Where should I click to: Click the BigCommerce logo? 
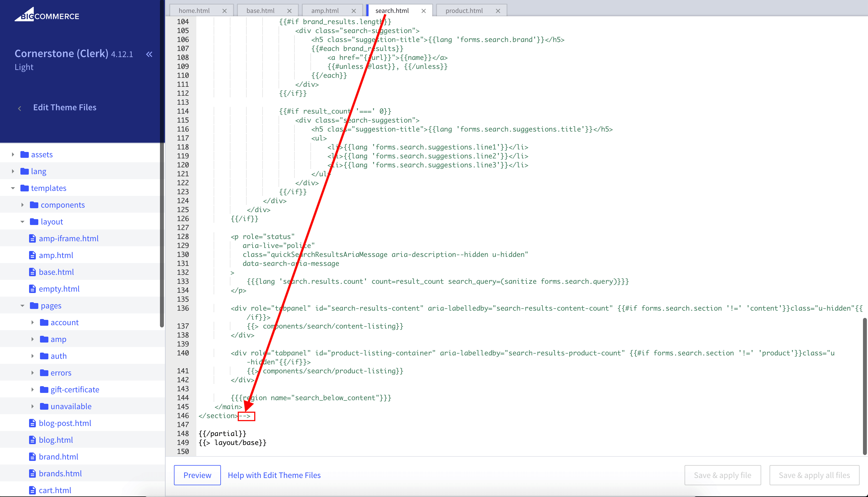point(47,15)
